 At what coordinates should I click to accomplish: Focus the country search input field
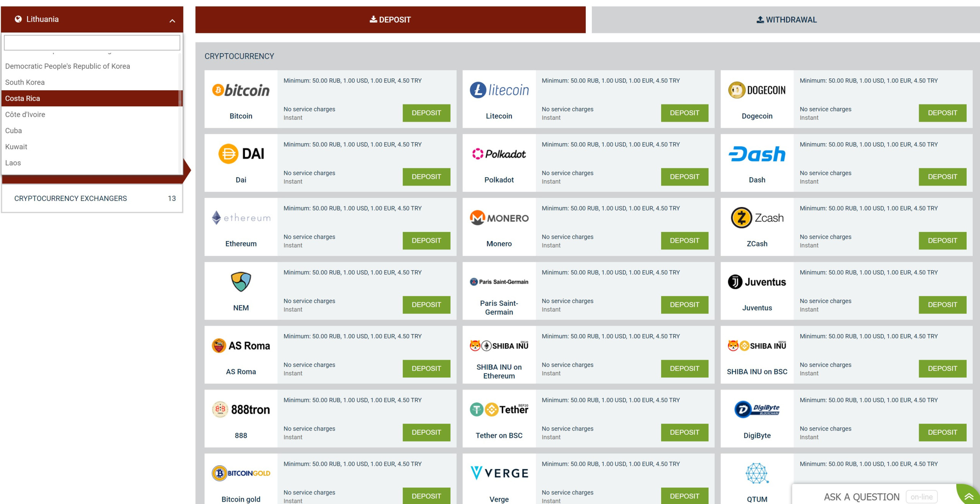pos(92,42)
